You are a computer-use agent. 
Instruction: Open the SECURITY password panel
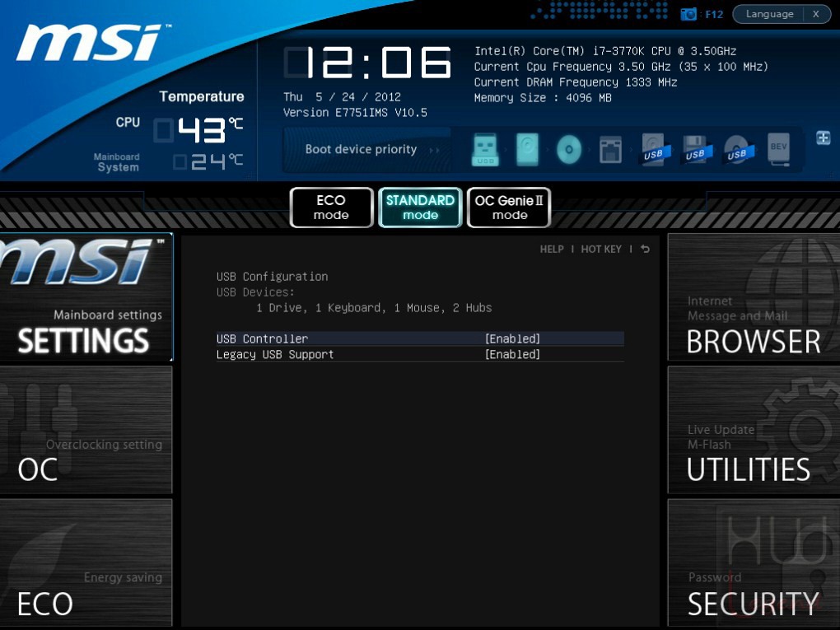(x=754, y=562)
